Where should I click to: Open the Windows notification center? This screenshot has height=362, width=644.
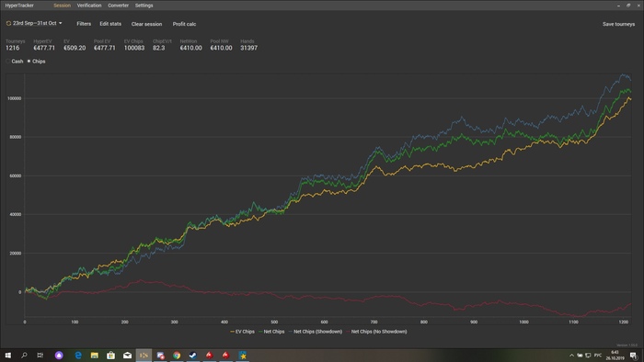(x=633, y=355)
